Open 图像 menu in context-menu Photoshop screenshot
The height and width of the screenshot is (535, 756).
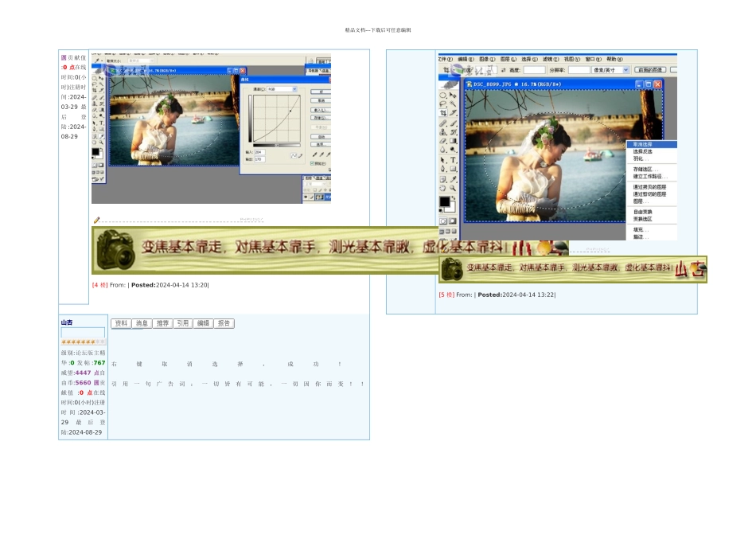click(487, 59)
